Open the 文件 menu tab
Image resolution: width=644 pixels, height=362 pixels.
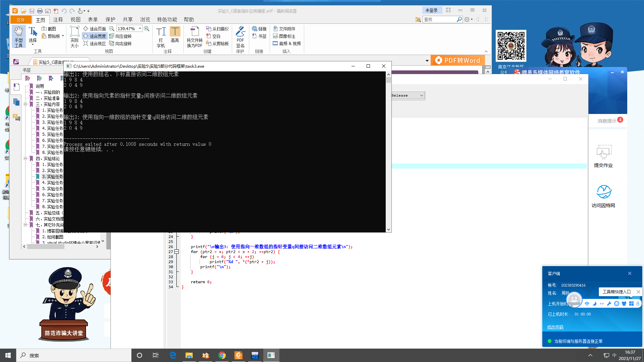(x=21, y=20)
